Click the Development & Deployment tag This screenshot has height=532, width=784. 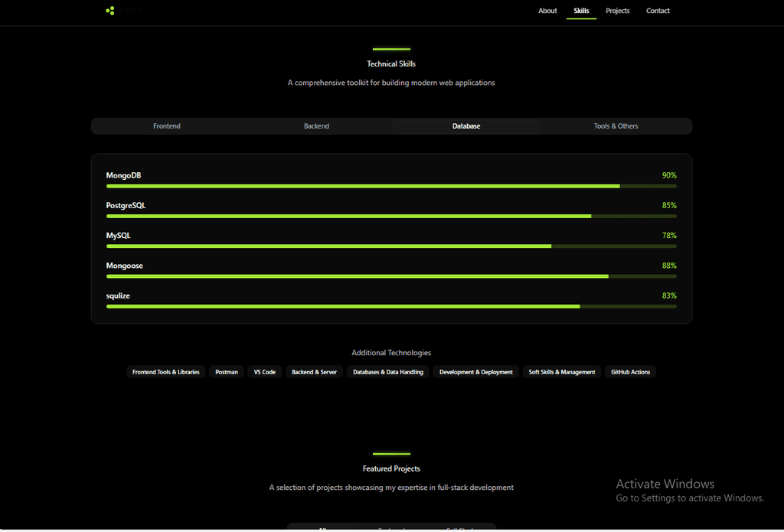[476, 372]
